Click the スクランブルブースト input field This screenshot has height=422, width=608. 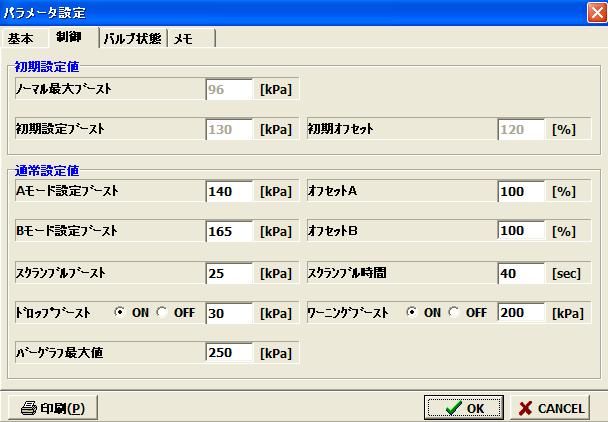point(229,273)
